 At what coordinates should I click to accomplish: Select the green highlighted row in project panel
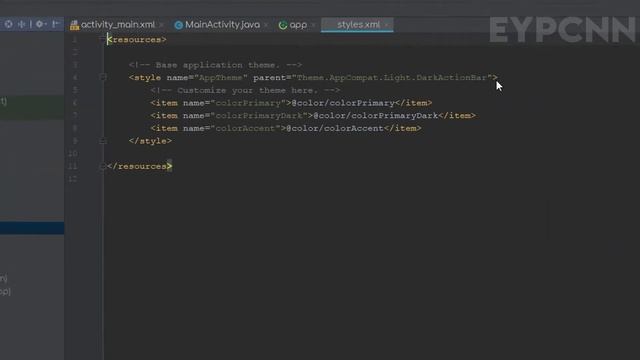tap(32, 107)
